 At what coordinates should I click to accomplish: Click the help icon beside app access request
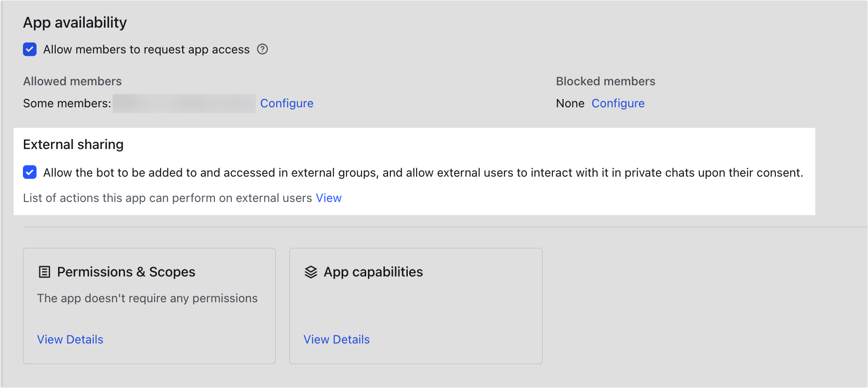pyautogui.click(x=263, y=49)
